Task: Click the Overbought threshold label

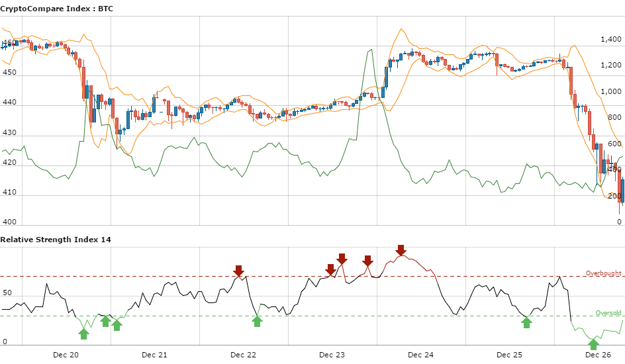Action: click(603, 273)
